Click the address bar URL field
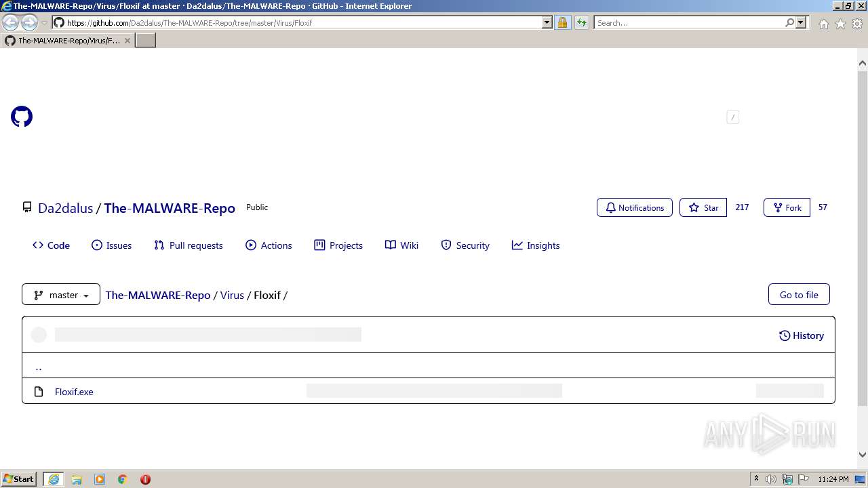Image resolution: width=868 pixels, height=488 pixels. click(x=302, y=22)
